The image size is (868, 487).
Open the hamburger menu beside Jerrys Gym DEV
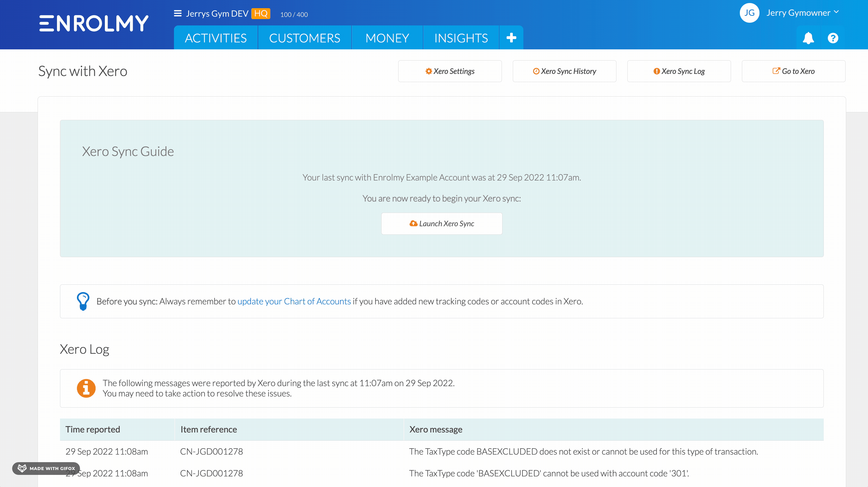[x=178, y=13]
